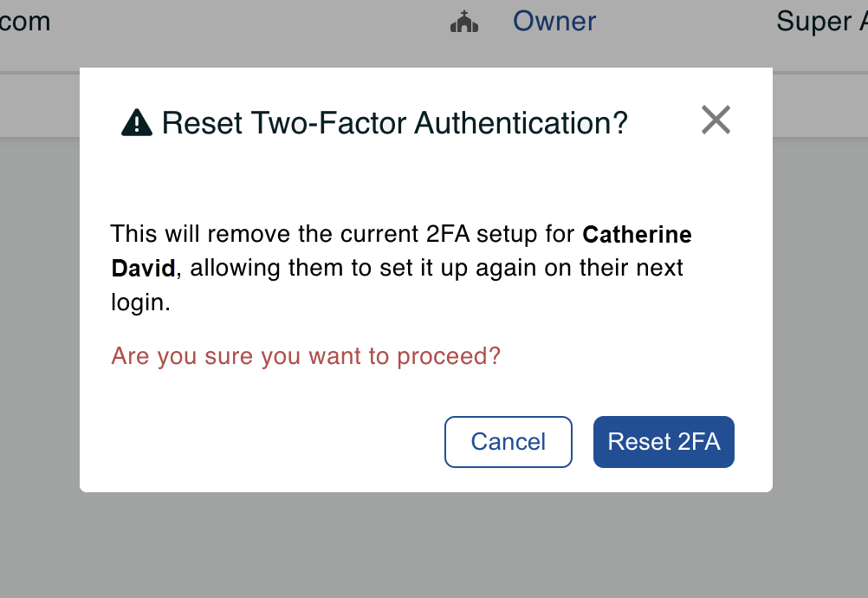868x598 pixels.
Task: Click the dialog heading text
Action: (395, 122)
